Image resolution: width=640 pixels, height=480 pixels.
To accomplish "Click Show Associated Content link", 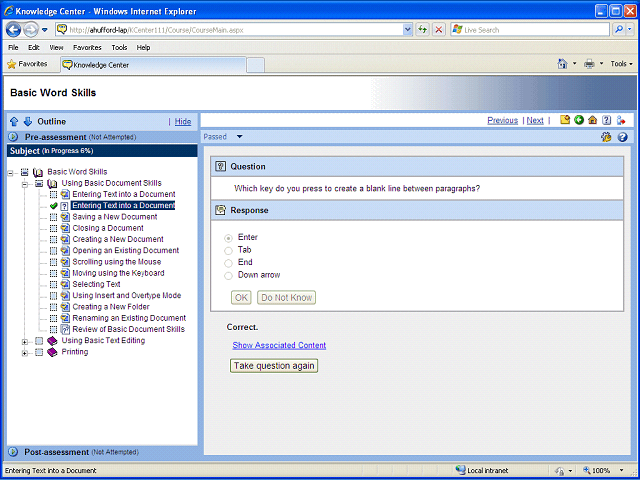I will click(x=279, y=345).
